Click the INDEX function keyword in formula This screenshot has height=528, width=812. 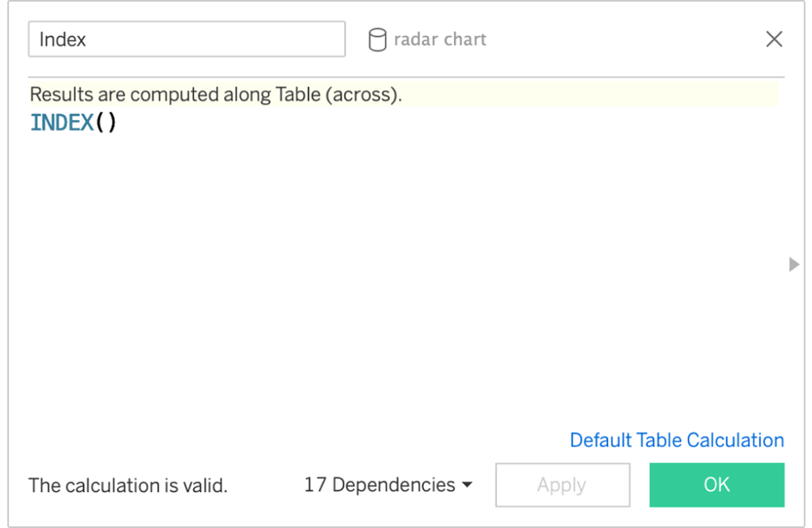pos(62,123)
